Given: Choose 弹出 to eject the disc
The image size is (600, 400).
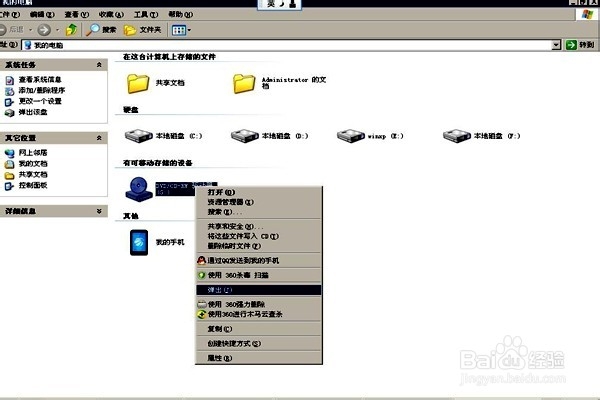Looking at the screenshot, I should click(259, 290).
